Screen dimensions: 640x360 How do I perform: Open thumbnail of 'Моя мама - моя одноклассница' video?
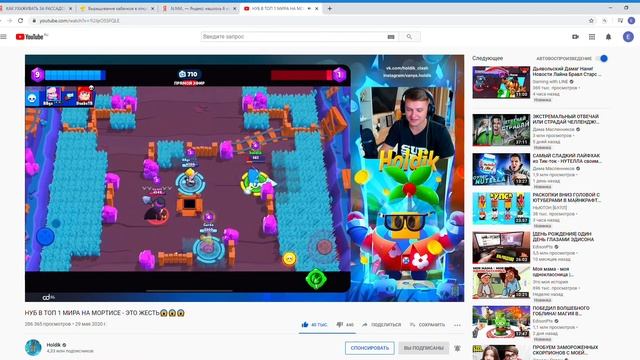pyautogui.click(x=501, y=283)
